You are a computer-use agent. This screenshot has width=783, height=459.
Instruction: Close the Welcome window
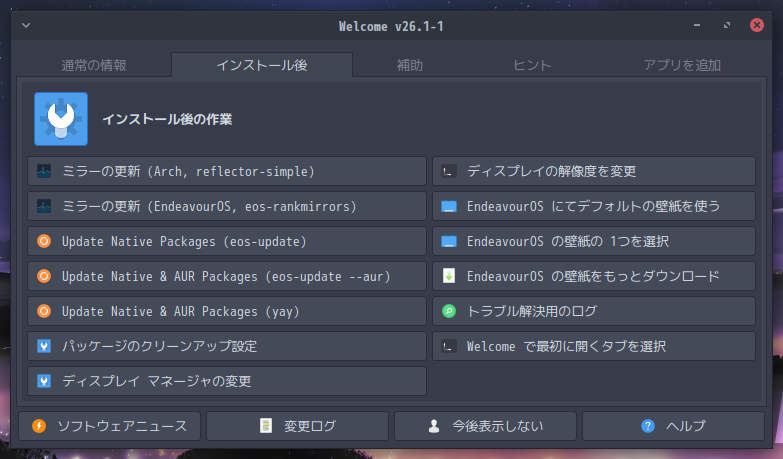(757, 25)
